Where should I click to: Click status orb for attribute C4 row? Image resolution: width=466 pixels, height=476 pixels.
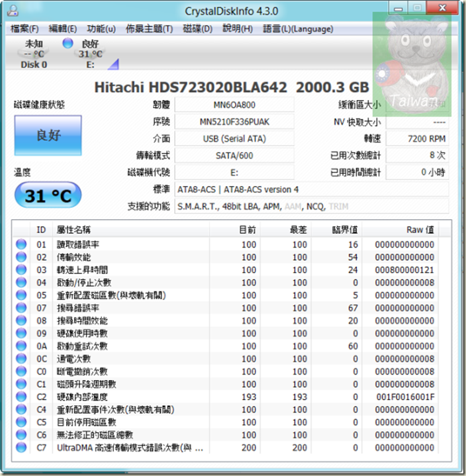[x=21, y=410]
